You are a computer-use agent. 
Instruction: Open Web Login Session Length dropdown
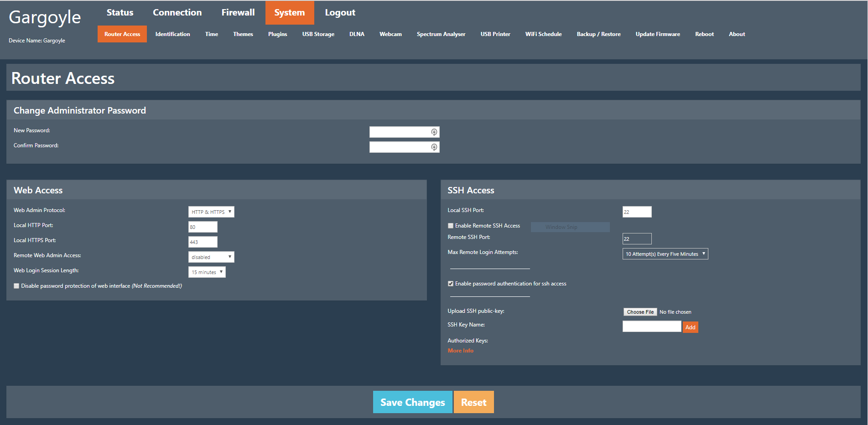coord(207,272)
